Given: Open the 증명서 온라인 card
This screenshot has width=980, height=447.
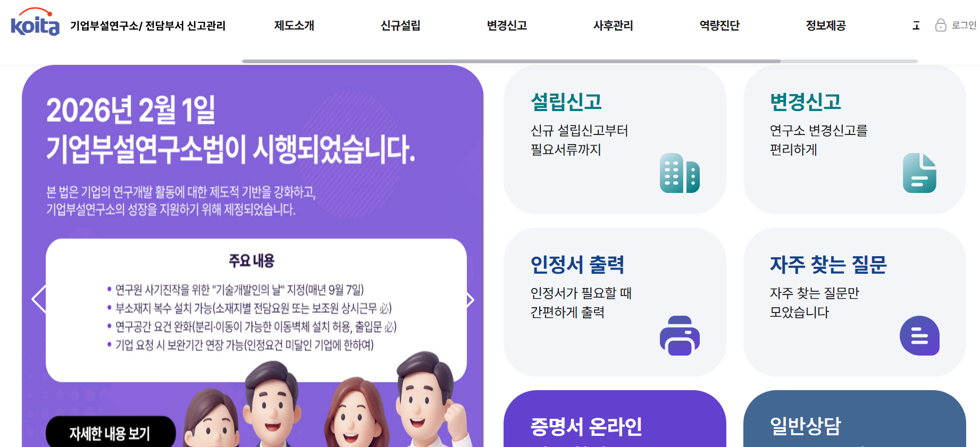Looking at the screenshot, I should pos(615,419).
